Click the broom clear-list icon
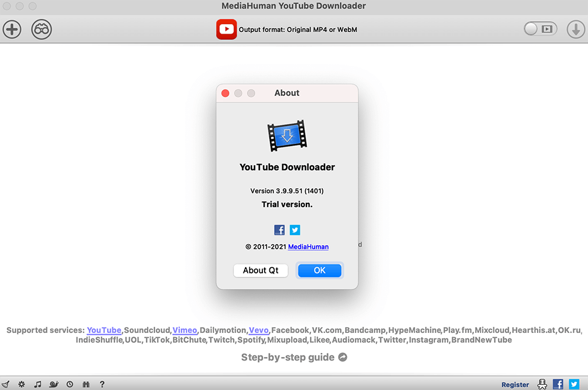The height and width of the screenshot is (390, 588). click(6, 384)
